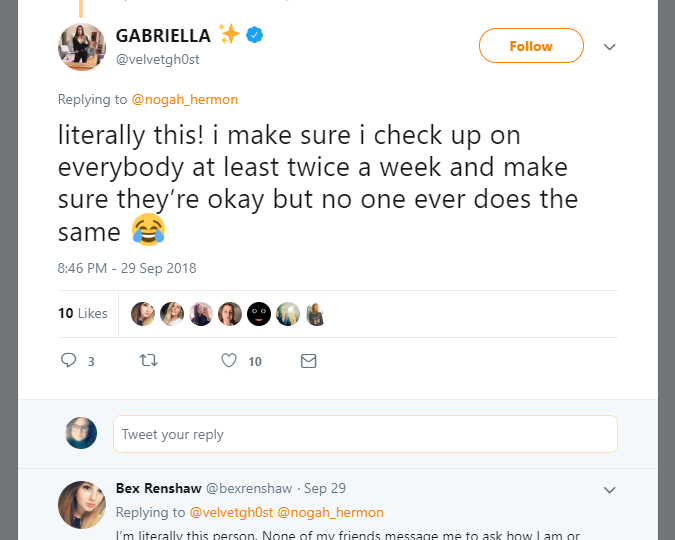Image resolution: width=675 pixels, height=540 pixels.
Task: Like the tweet with heart icon
Action: pos(229,360)
